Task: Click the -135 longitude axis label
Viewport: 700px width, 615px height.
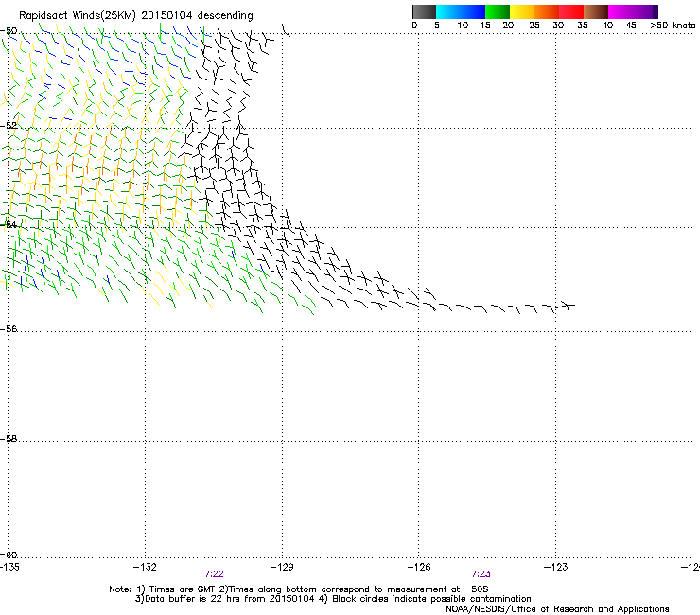Action: pos(9,567)
